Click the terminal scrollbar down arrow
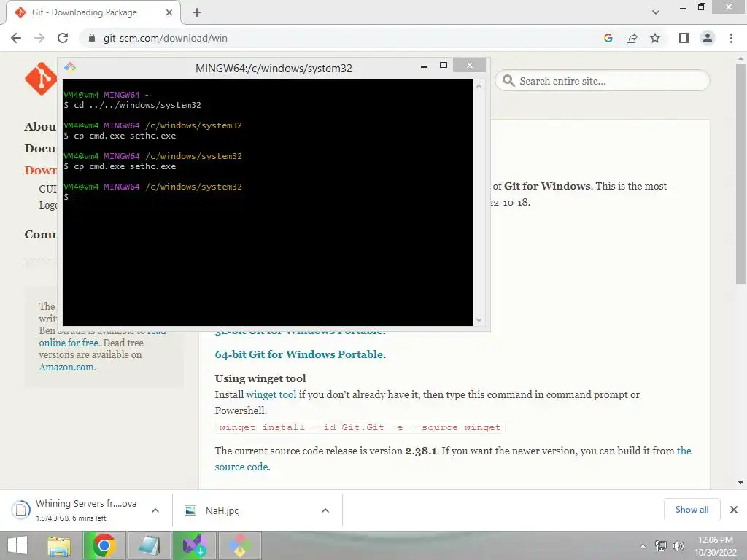The height and width of the screenshot is (560, 747). (x=479, y=320)
